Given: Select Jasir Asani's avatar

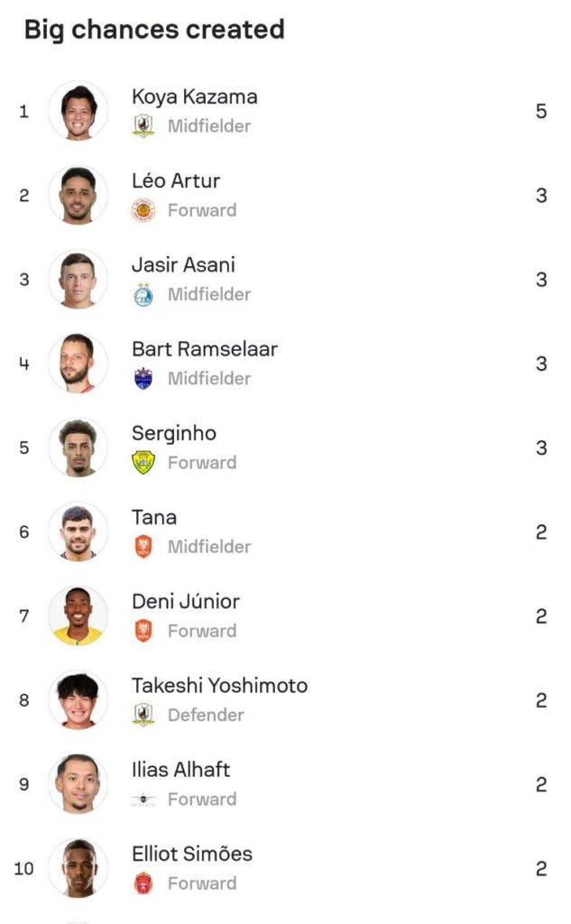Looking at the screenshot, I should 78,279.
